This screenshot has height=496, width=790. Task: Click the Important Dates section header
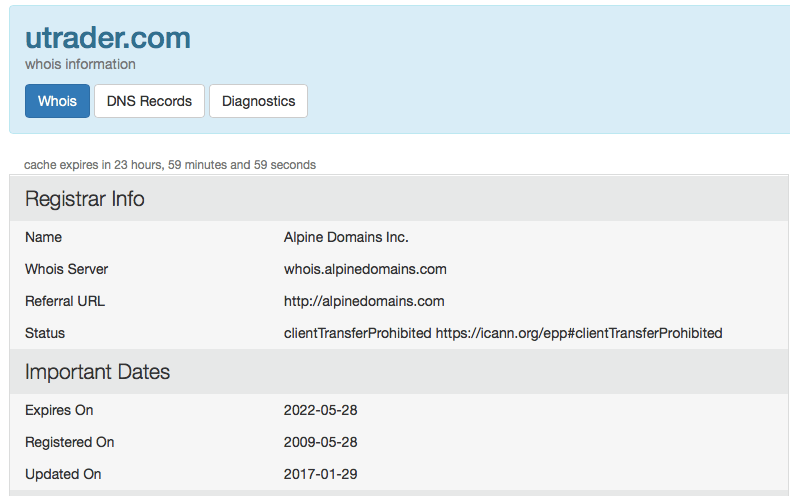coord(97,372)
